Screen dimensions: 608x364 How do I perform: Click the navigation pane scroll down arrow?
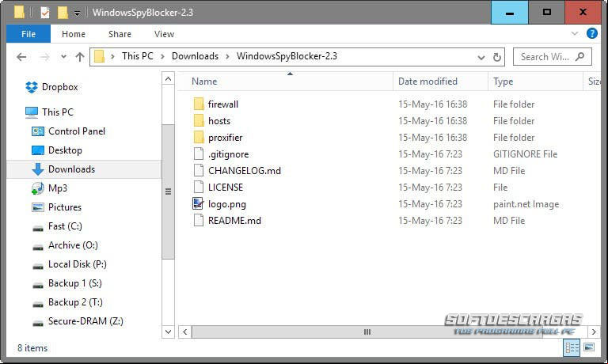point(168,332)
